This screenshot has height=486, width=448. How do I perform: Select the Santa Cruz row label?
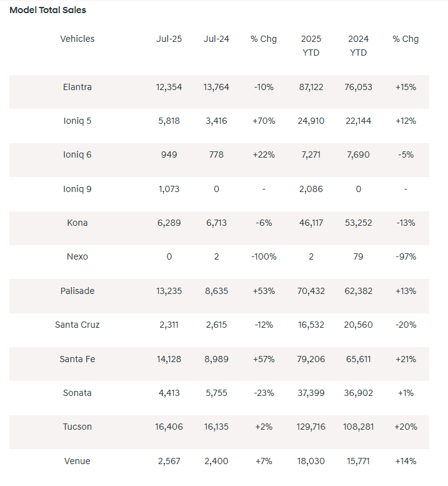(x=77, y=325)
